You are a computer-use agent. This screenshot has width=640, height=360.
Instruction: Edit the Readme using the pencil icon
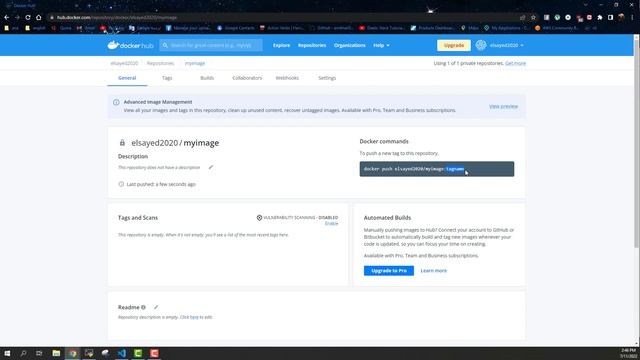156,307
